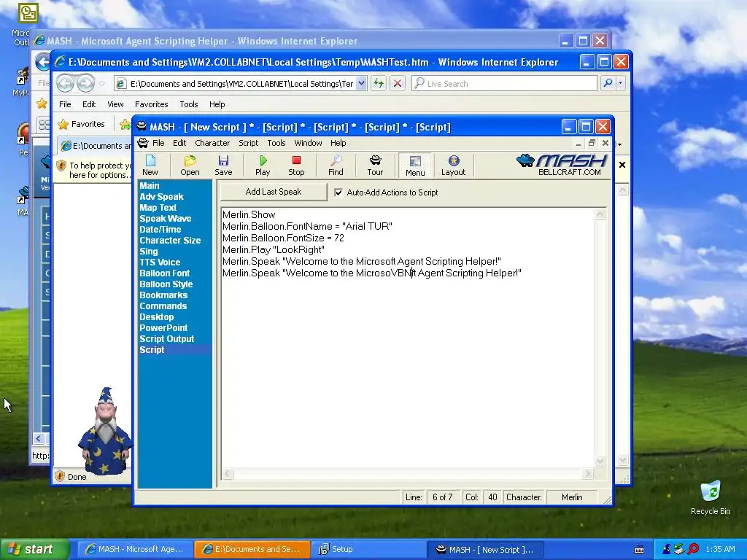
Task: Click the Merlin.Balloon.FontSize = 72 line
Action: pyautogui.click(x=283, y=238)
